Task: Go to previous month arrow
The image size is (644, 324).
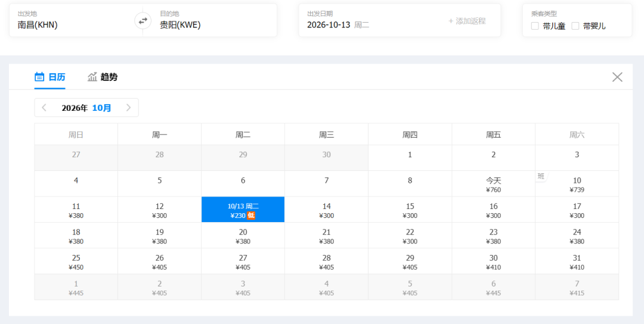Action: 44,108
